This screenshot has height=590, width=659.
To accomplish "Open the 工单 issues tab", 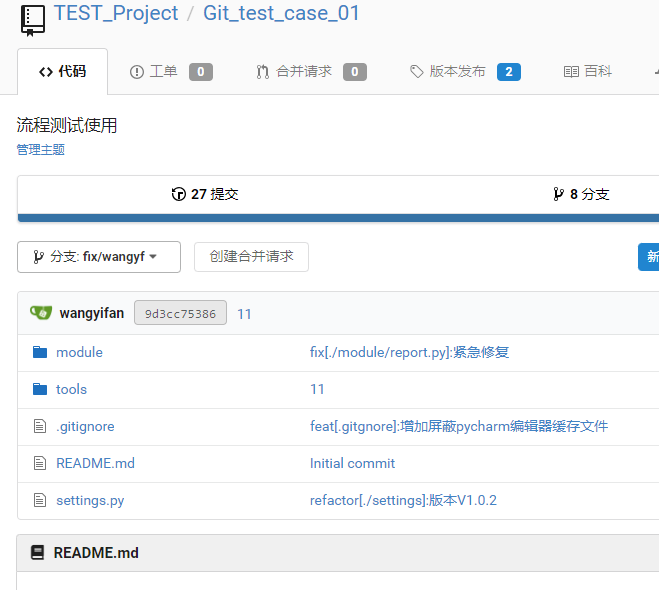I will (171, 71).
